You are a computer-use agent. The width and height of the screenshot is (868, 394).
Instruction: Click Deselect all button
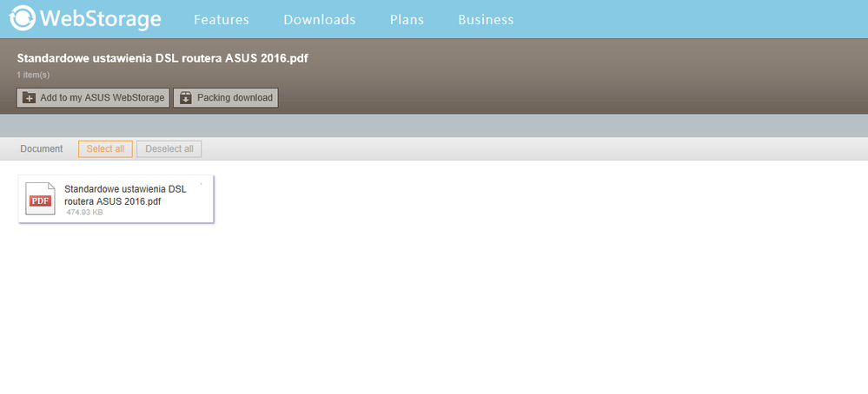tap(169, 149)
